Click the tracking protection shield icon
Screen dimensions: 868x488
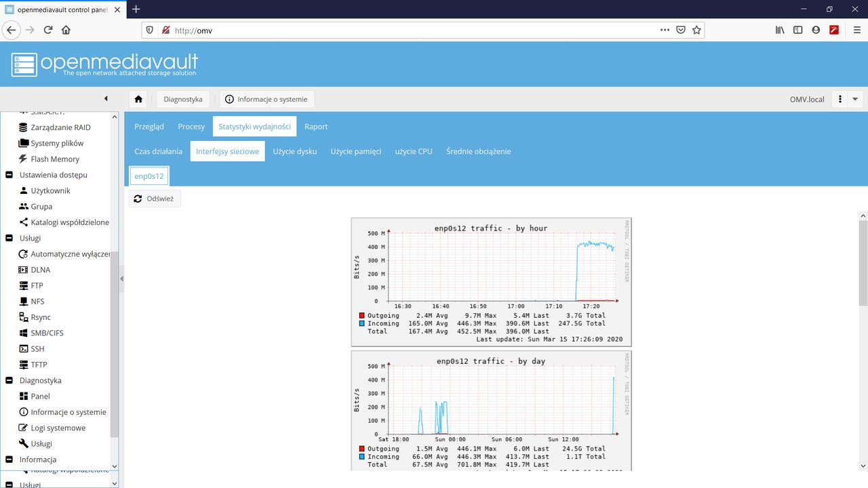(150, 30)
